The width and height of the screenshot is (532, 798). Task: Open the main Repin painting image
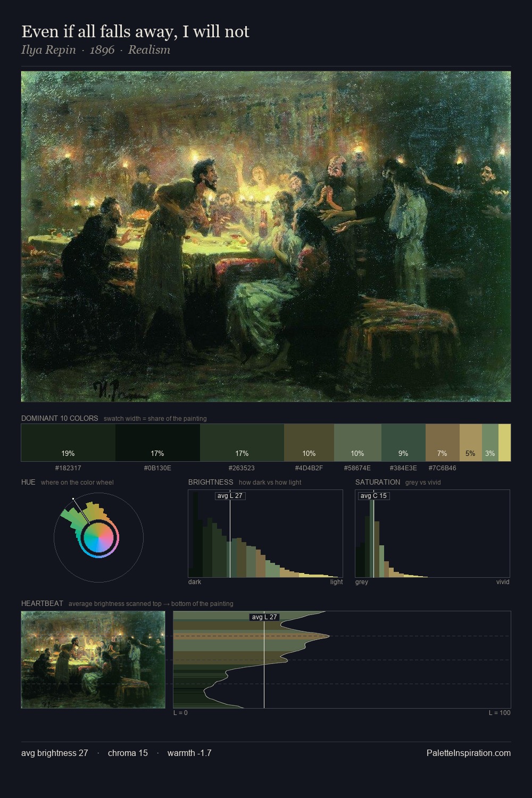266,236
